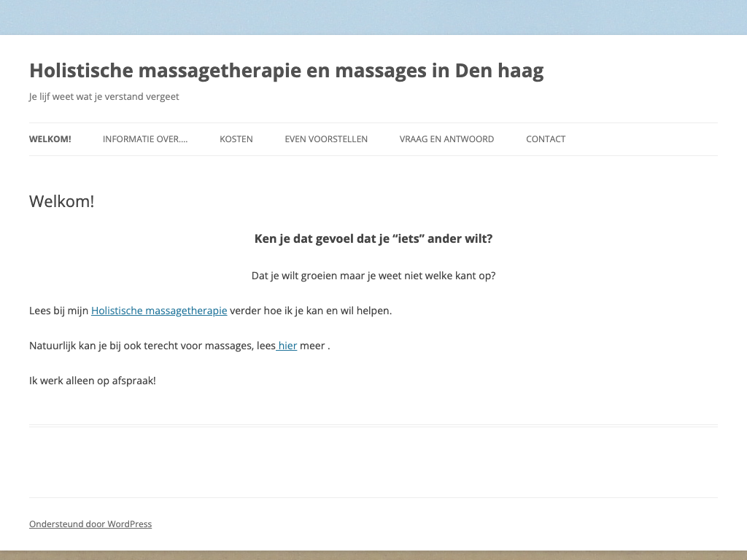The image size is (747, 560).
Task: Click the blue sky banner above the page
Action: [373, 16]
